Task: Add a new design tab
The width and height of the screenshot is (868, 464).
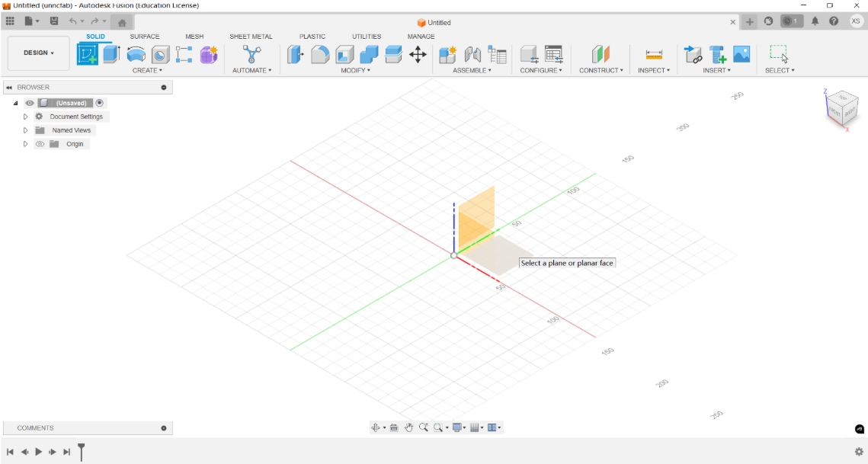Action: (750, 22)
